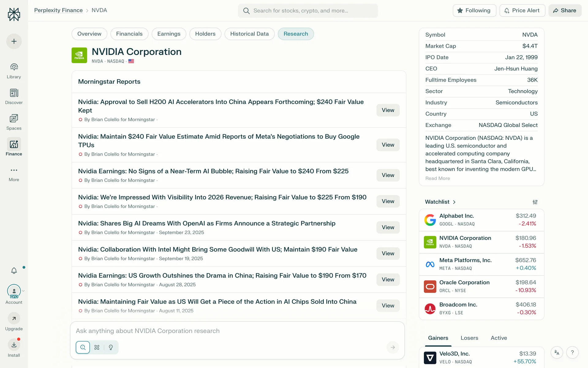The width and height of the screenshot is (588, 368).
Task: Switch to the Losers tab
Action: pos(469,338)
